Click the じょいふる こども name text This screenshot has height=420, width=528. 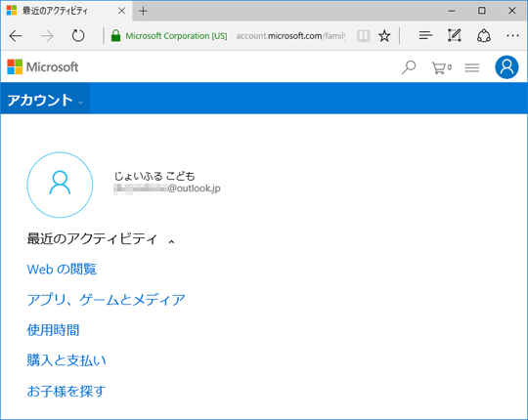tap(154, 176)
